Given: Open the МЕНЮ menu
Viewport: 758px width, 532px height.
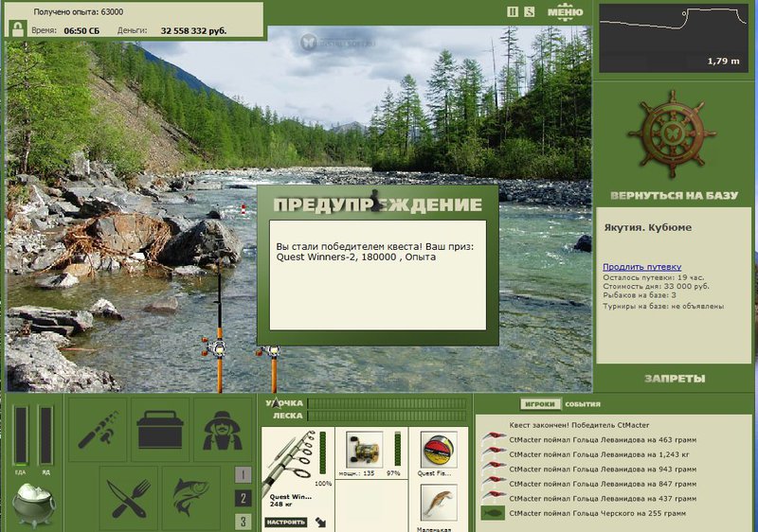Looking at the screenshot, I should click(565, 12).
